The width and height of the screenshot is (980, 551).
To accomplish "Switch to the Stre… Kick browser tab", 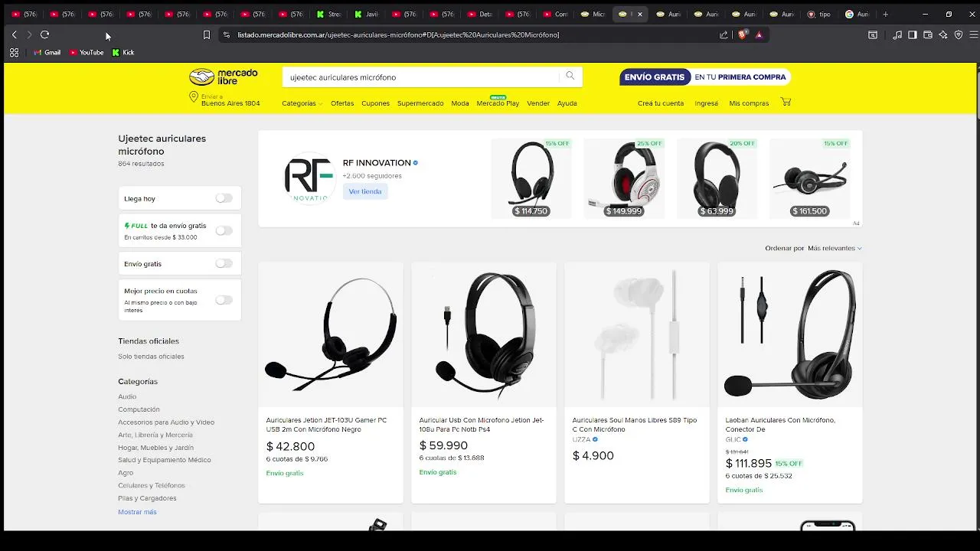I will (329, 14).
